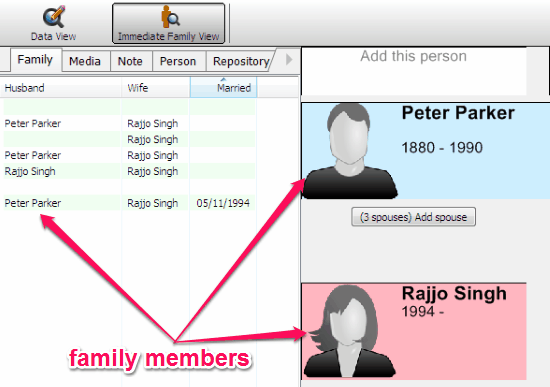Select row with marriage date 05/11/1994

click(129, 203)
